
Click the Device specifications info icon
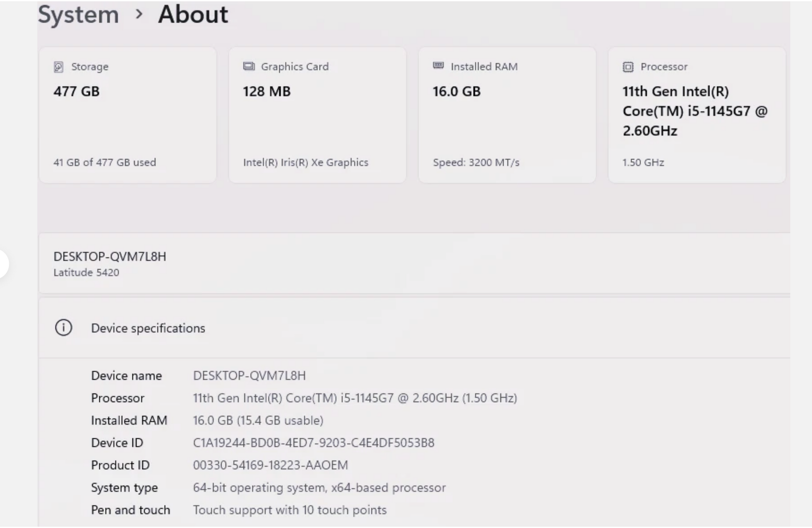pos(63,328)
